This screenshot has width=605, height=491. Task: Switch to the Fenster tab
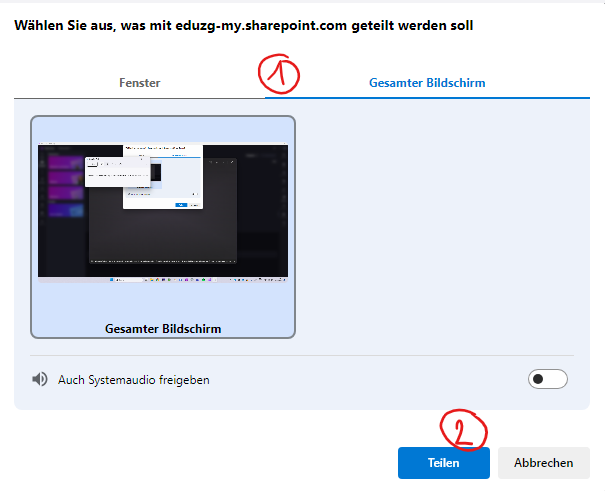click(x=140, y=83)
